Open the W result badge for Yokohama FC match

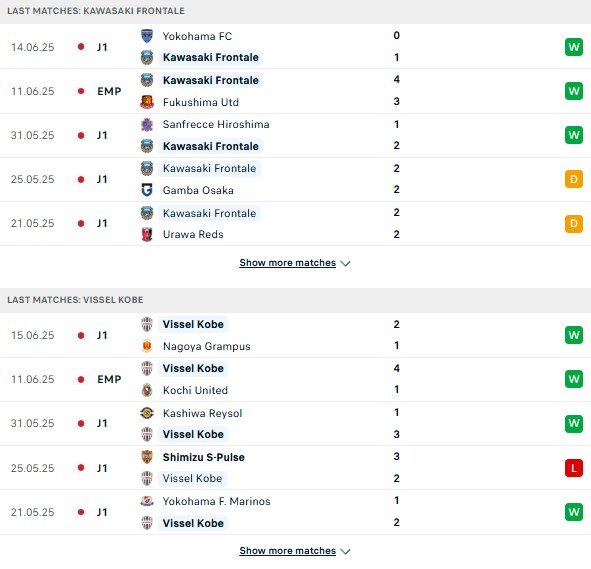coord(574,47)
